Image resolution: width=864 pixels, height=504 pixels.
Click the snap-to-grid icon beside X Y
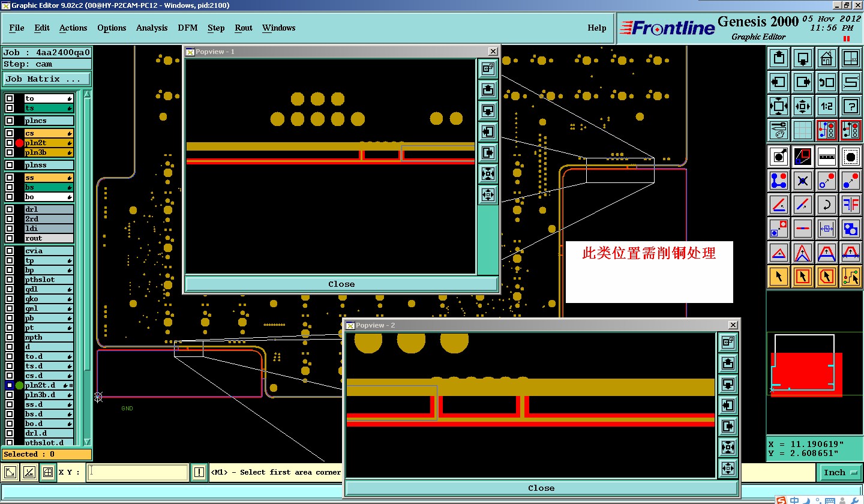point(48,472)
